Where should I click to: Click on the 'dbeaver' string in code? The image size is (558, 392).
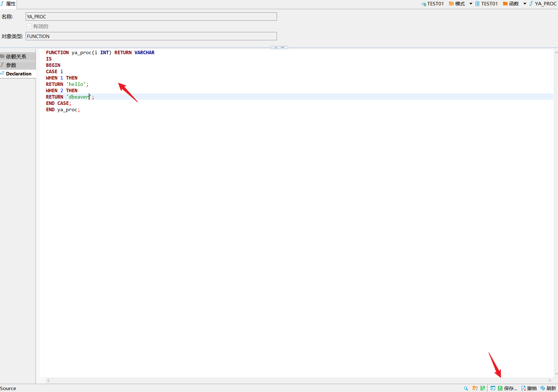79,97
